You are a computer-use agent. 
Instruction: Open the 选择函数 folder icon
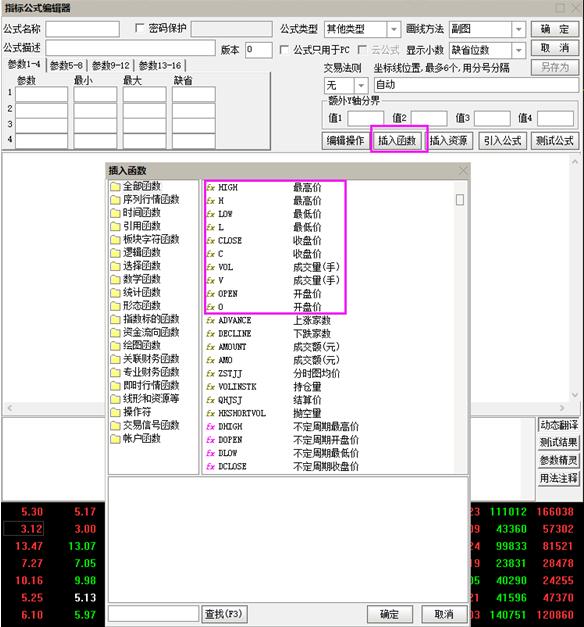116,266
